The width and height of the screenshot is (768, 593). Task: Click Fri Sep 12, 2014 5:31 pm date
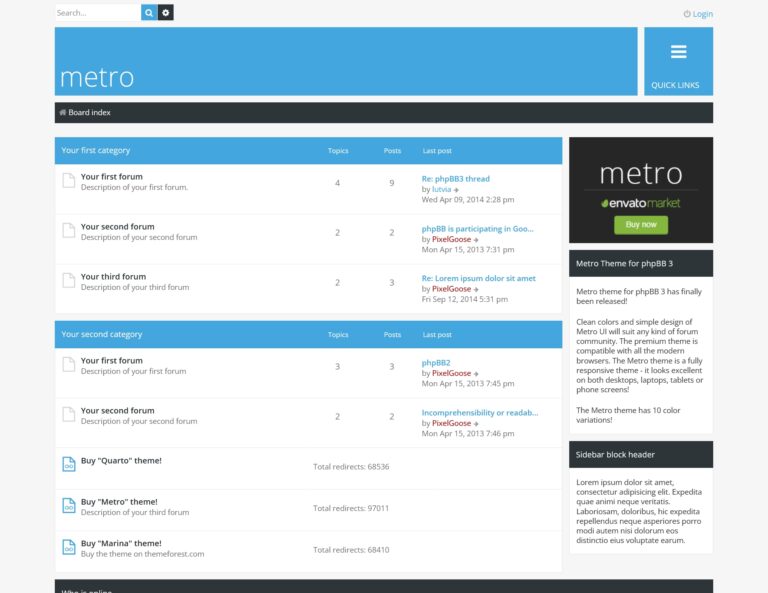point(465,299)
